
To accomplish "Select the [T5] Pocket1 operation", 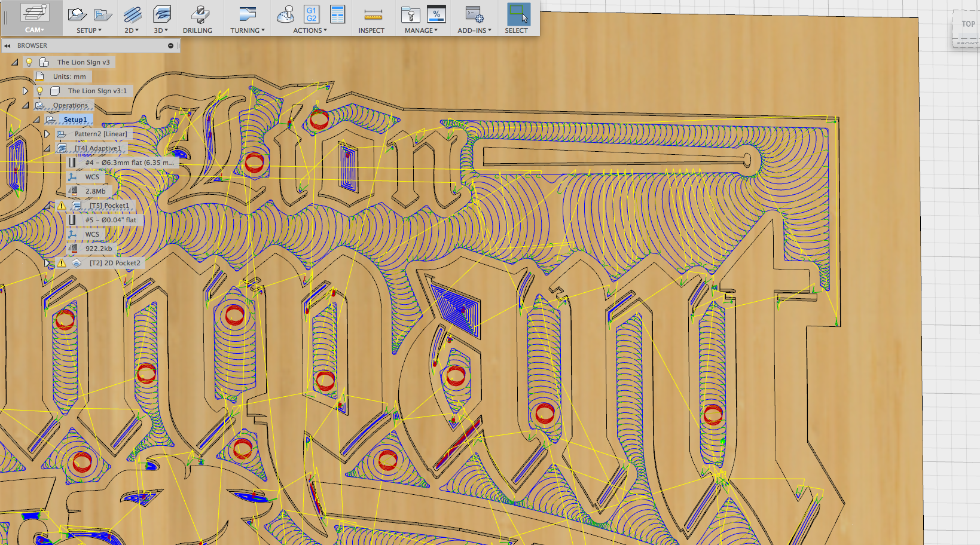I will (109, 206).
